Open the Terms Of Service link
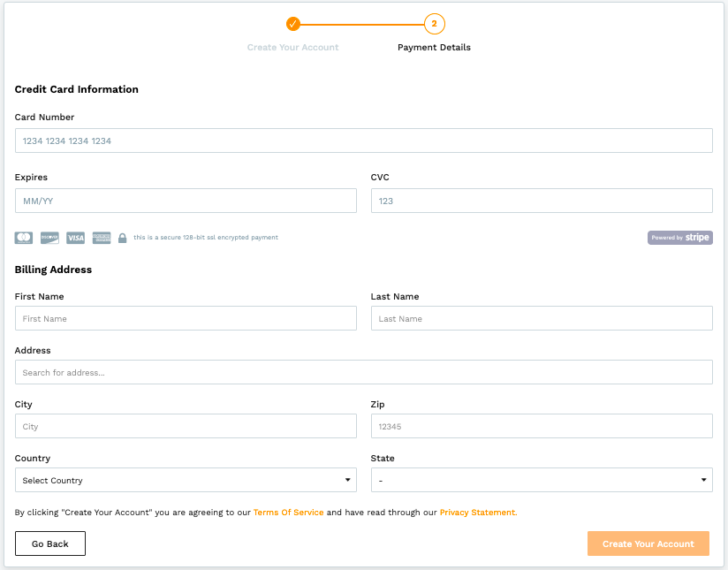 (288, 513)
